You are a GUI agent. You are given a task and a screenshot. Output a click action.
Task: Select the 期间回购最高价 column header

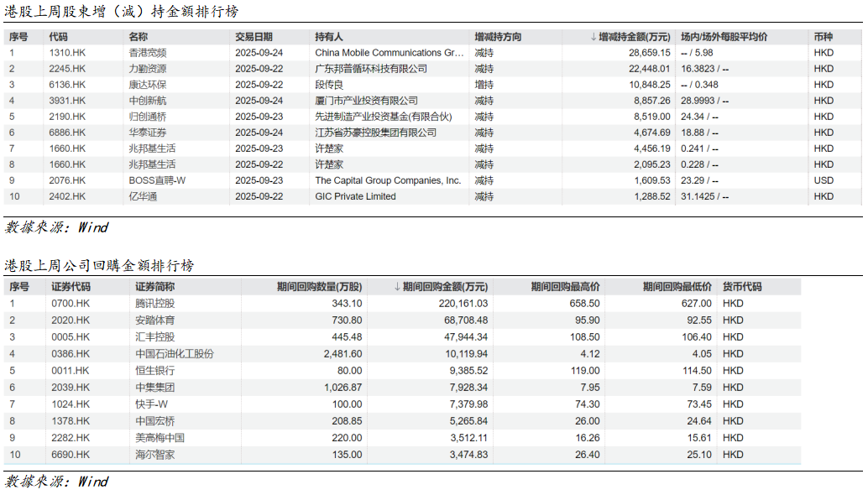click(x=565, y=287)
